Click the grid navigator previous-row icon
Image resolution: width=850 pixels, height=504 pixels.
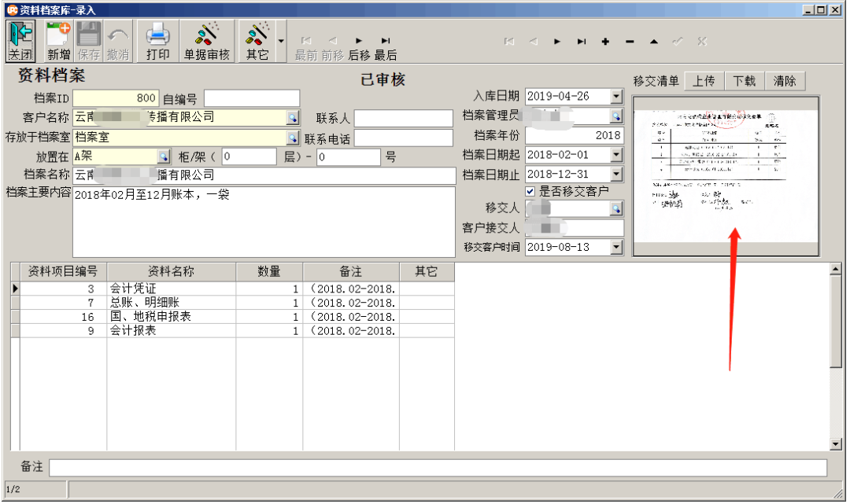click(x=534, y=42)
